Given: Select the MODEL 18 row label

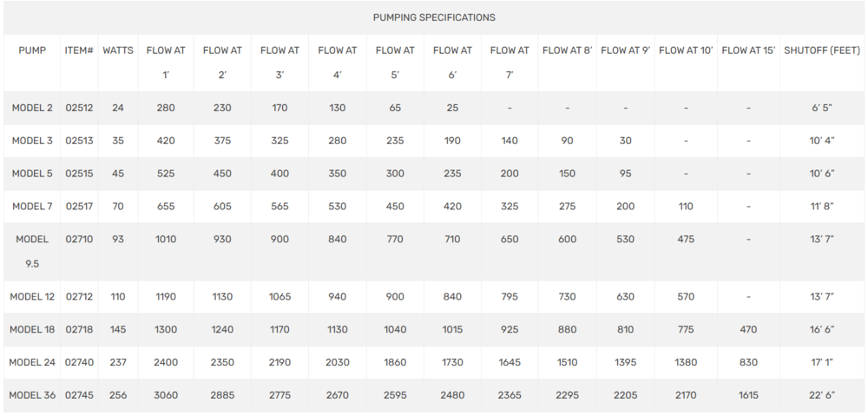Looking at the screenshot, I should click(32, 330).
